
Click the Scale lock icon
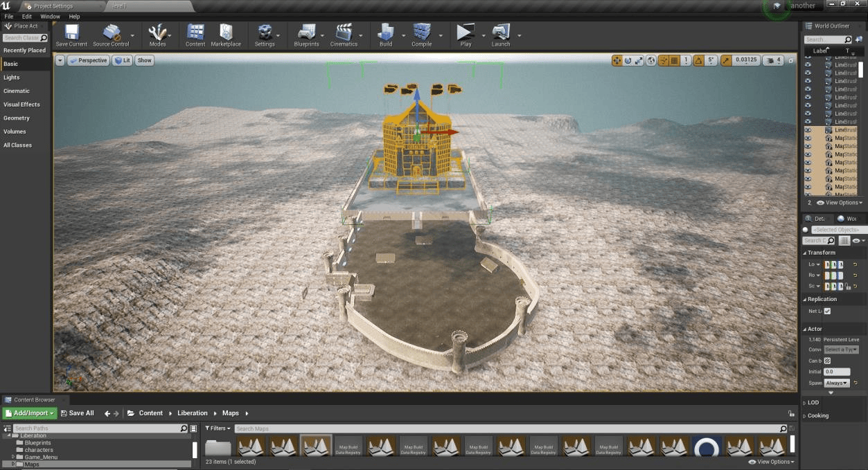pos(847,286)
